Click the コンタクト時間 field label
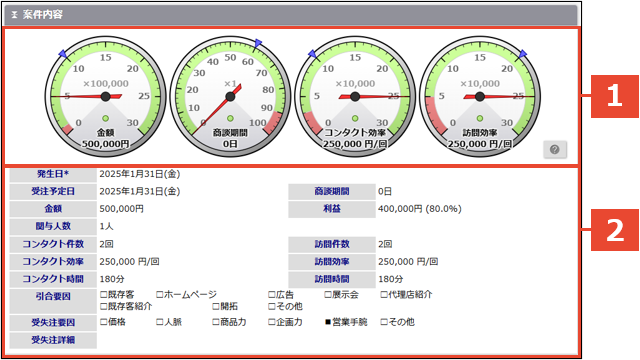The width and height of the screenshot is (640, 360). coord(53,279)
